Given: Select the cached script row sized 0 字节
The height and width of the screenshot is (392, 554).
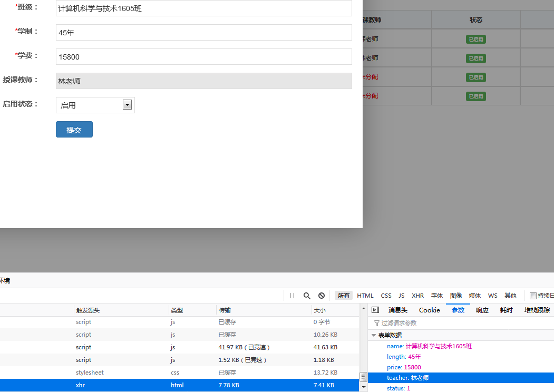Looking at the screenshot, I should click(x=180, y=322).
